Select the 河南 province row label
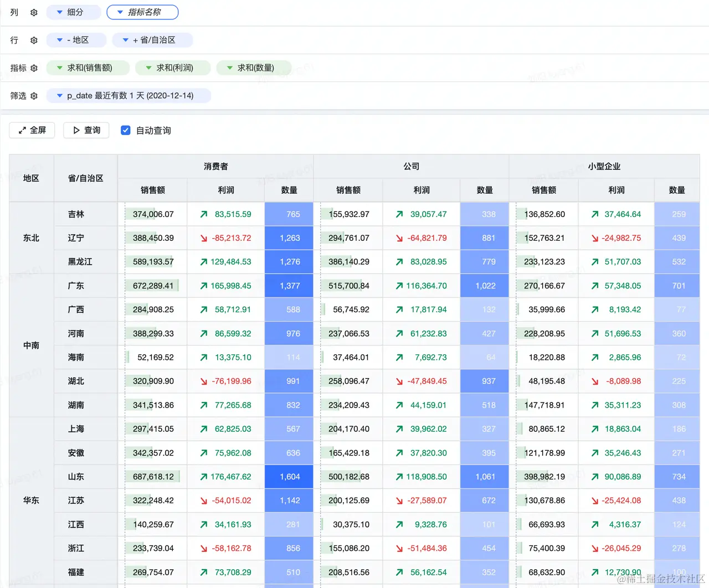 tap(86, 333)
